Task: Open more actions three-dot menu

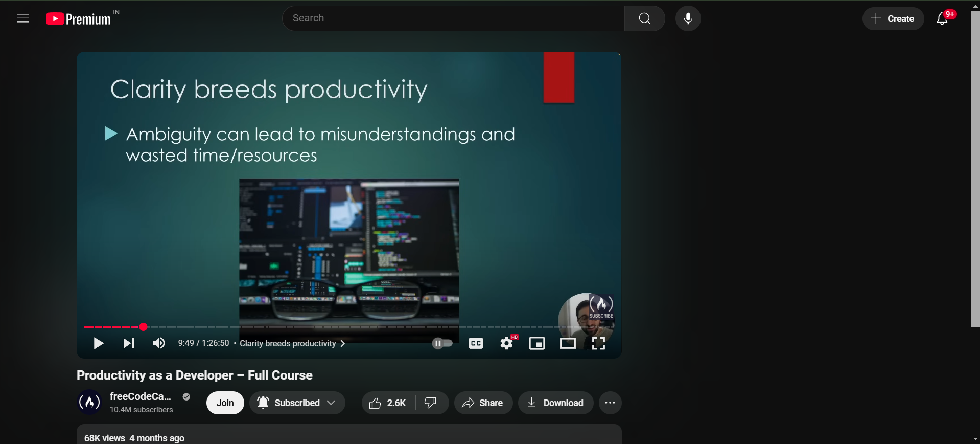Action: tap(610, 403)
